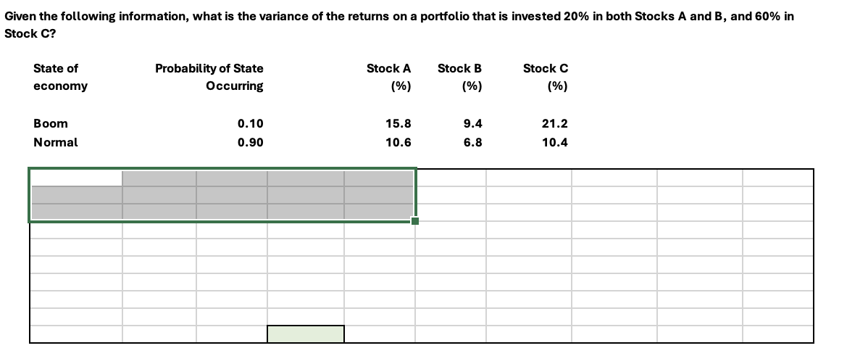This screenshot has width=868, height=364.
Task: Click the "Probability of State Occurring" header
Action: [209, 77]
